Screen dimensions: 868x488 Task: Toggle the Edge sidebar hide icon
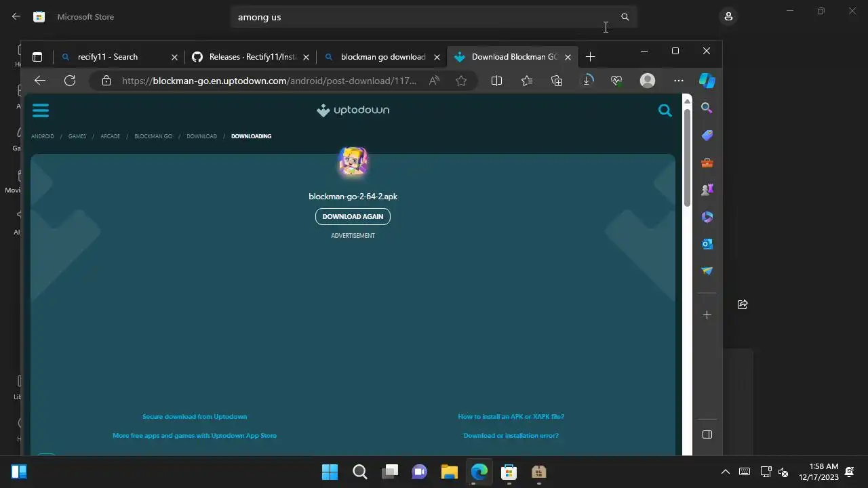point(707,434)
